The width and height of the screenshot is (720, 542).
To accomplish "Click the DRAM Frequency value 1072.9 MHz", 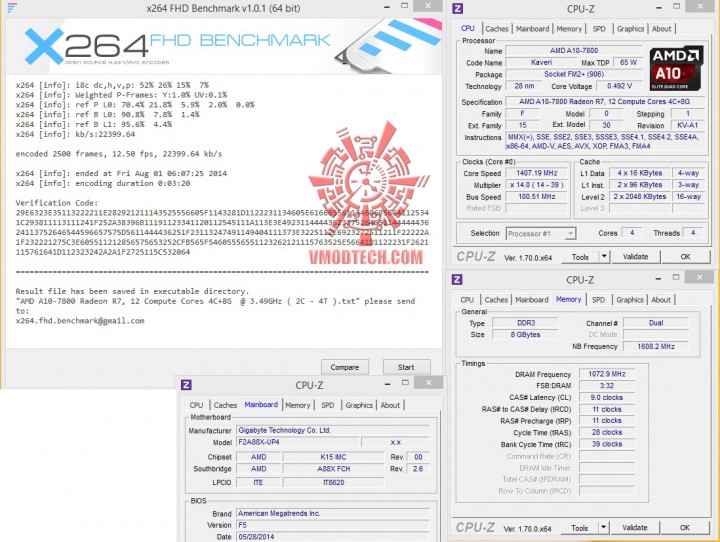I will point(607,374).
